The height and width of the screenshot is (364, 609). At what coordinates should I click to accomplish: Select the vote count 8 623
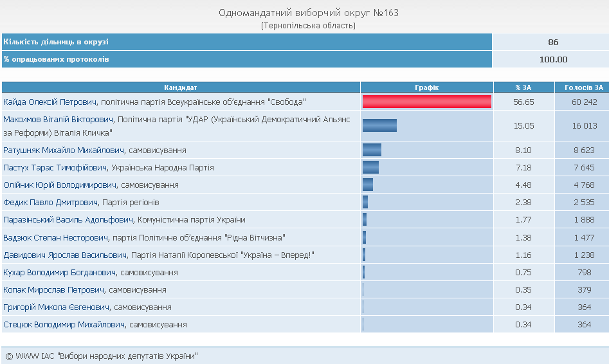coord(584,150)
